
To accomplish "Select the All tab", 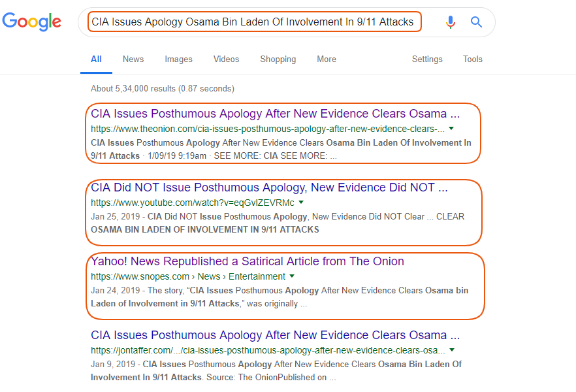I will click(96, 59).
